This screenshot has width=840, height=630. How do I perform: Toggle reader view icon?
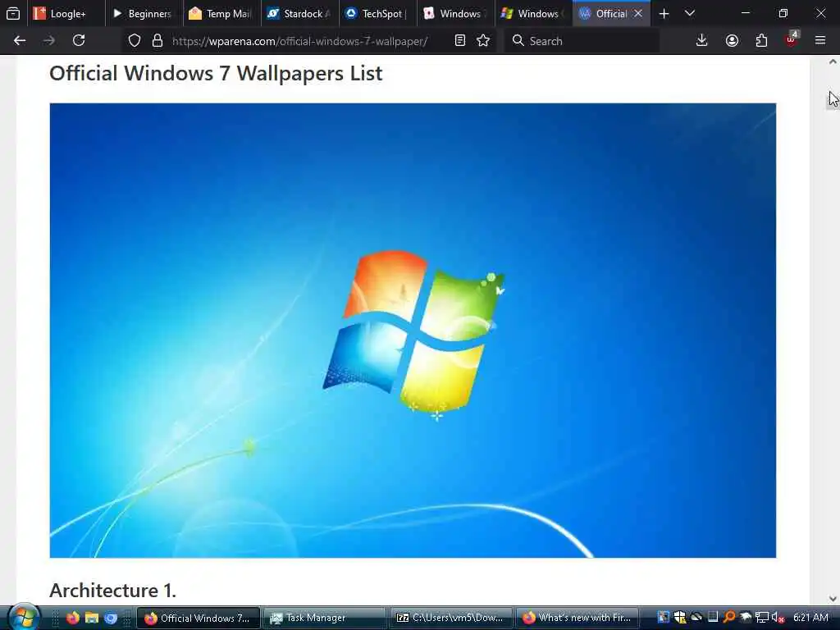tap(459, 41)
